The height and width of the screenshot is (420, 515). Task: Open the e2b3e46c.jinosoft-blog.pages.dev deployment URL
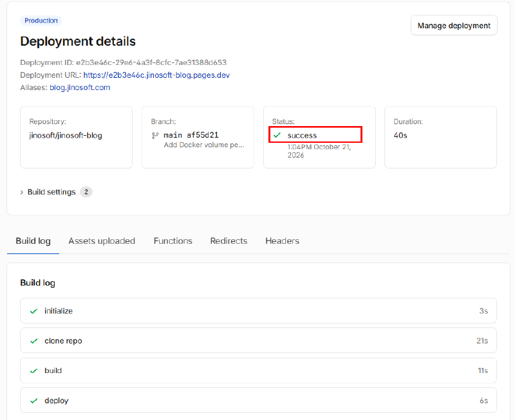[x=156, y=75]
